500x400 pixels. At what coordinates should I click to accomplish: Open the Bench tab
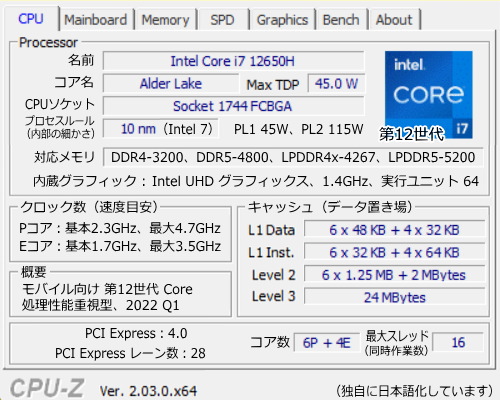coord(341,20)
